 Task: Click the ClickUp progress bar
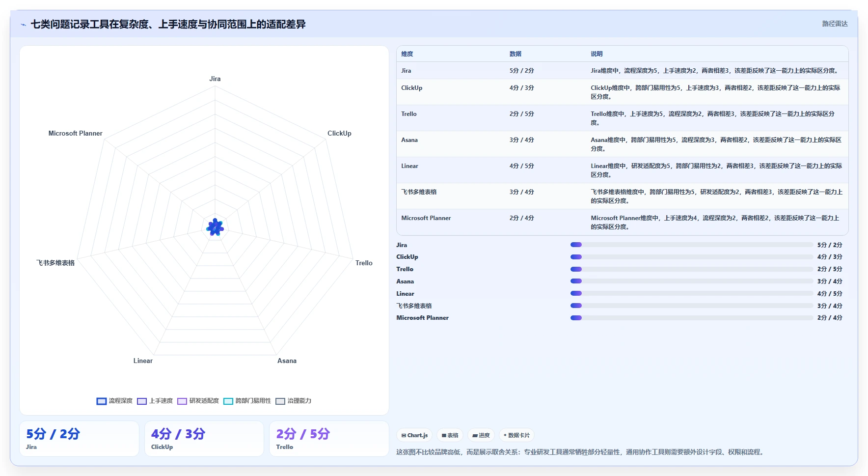[692, 257]
